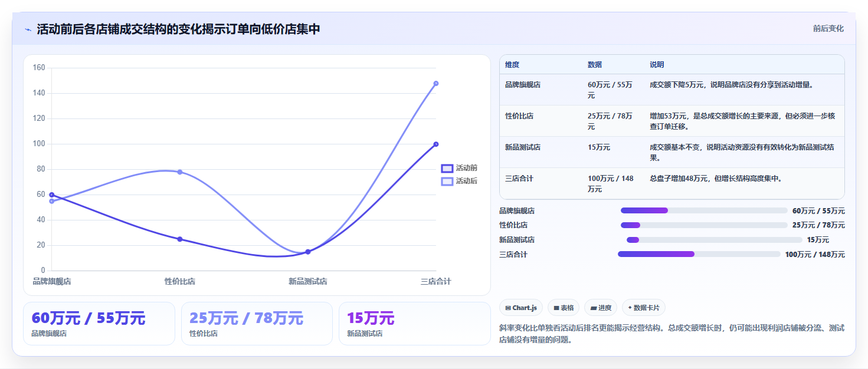Select the 进度 tag chip
The height and width of the screenshot is (369, 868).
pos(601,308)
